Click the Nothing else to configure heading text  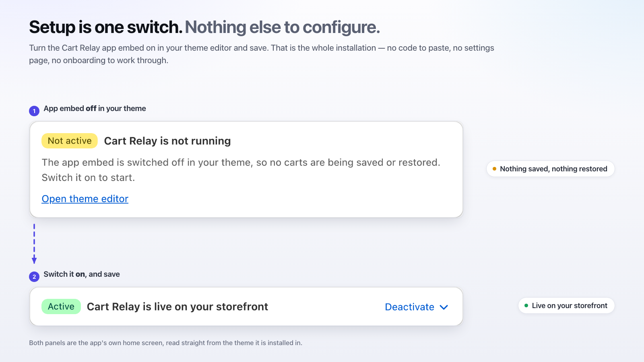point(282,27)
